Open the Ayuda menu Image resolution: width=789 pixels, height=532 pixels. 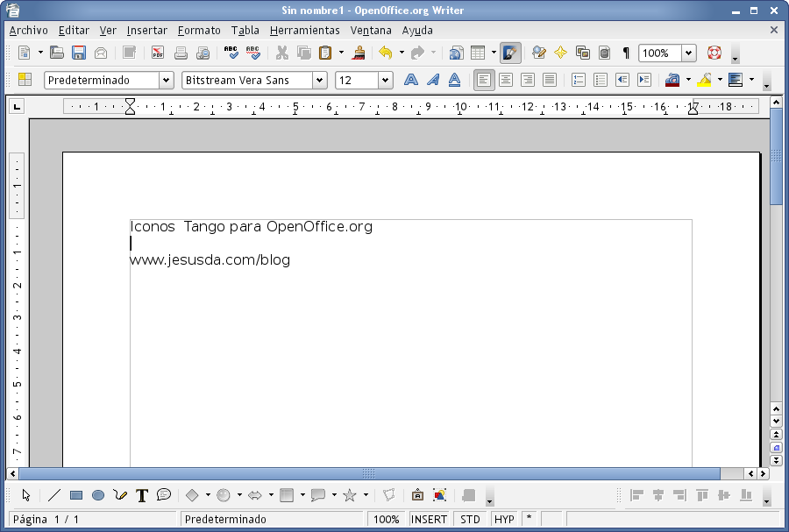417,30
